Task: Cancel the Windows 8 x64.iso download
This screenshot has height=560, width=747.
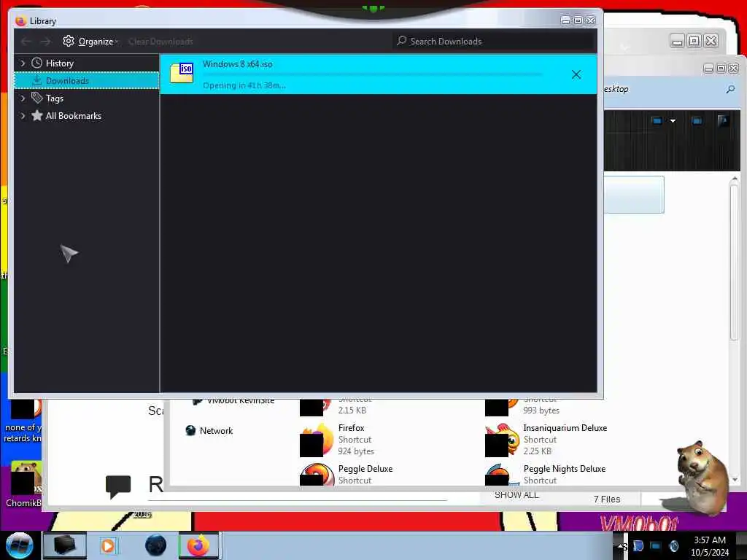Action: (576, 74)
